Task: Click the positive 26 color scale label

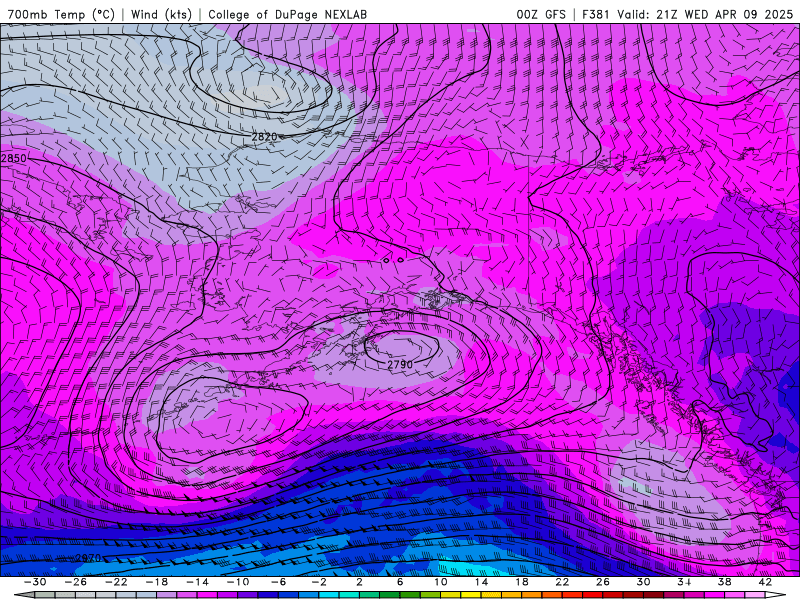Action: point(603,582)
